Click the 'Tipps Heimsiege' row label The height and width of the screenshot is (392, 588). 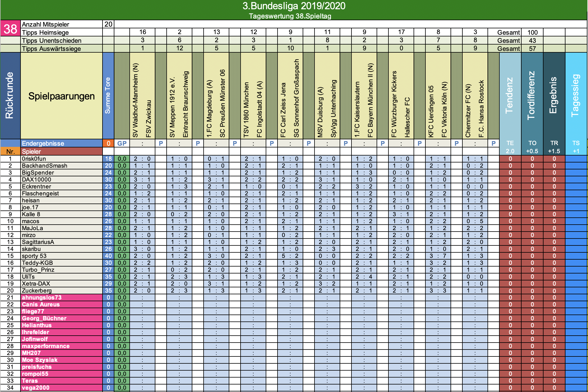click(x=62, y=32)
